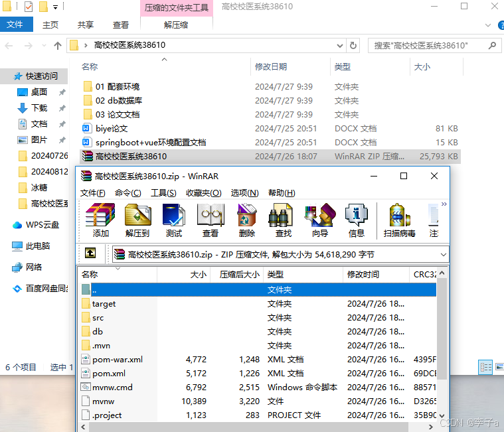This screenshot has width=504, height=432.
Task: Expand Explorer address bar history dropdown
Action: pos(340,46)
